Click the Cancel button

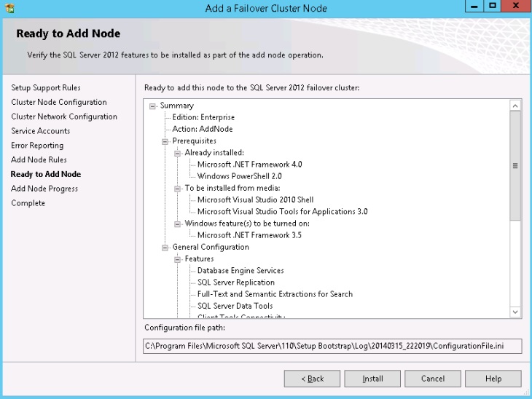pyautogui.click(x=433, y=379)
